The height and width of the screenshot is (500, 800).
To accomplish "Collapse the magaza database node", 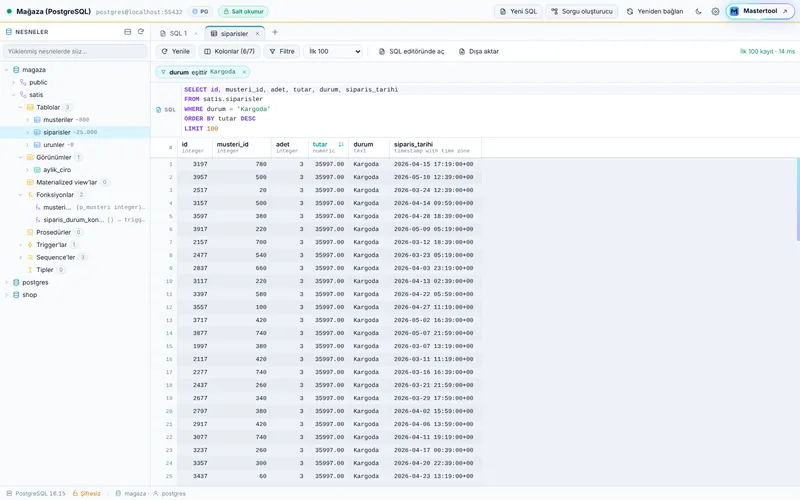I will coord(7,70).
